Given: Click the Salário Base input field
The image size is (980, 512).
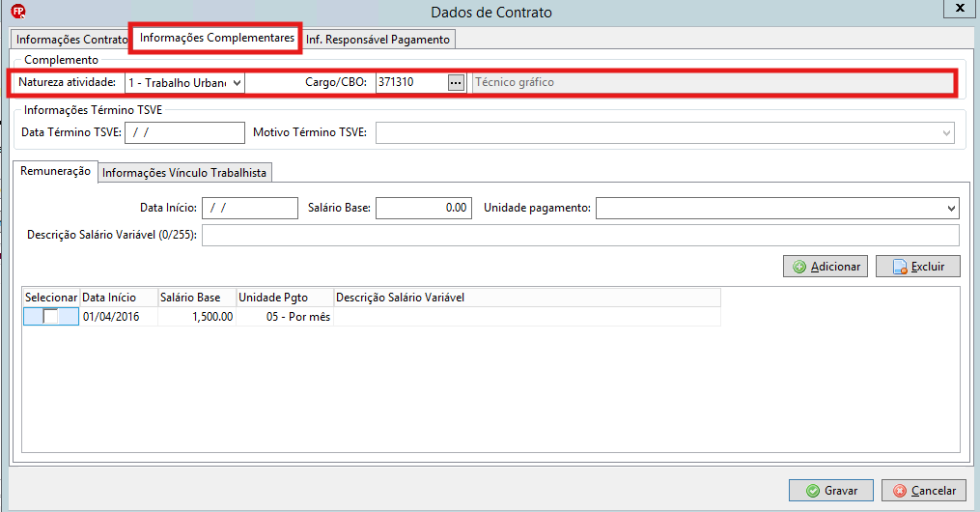Looking at the screenshot, I should tap(424, 208).
